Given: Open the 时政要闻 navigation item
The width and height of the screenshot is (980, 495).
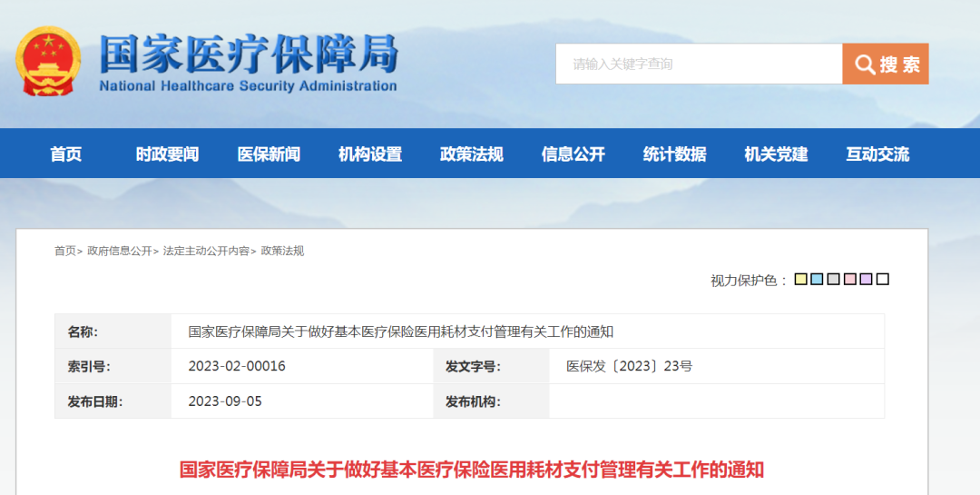Looking at the screenshot, I should [x=167, y=153].
